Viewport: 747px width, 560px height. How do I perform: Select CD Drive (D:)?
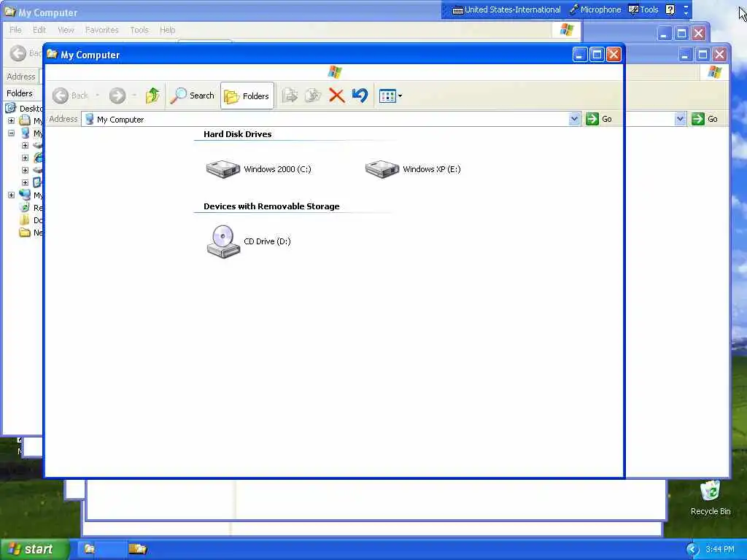[x=249, y=241]
